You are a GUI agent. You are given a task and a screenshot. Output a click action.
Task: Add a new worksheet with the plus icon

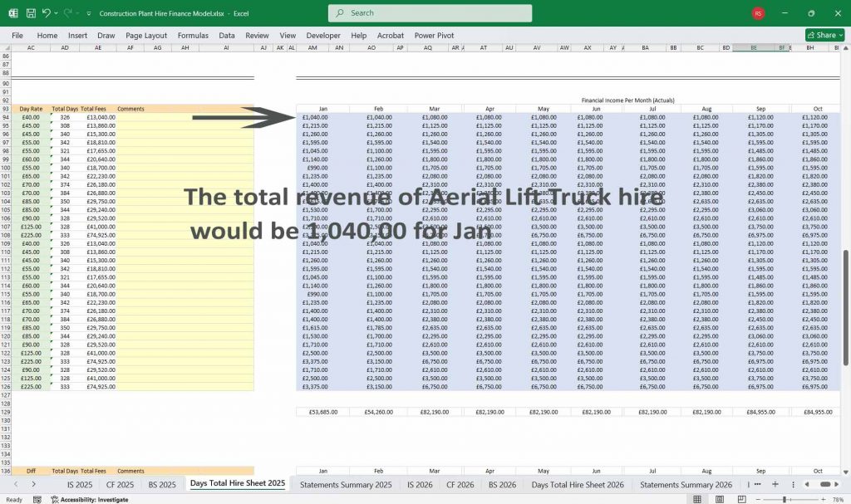pos(775,484)
